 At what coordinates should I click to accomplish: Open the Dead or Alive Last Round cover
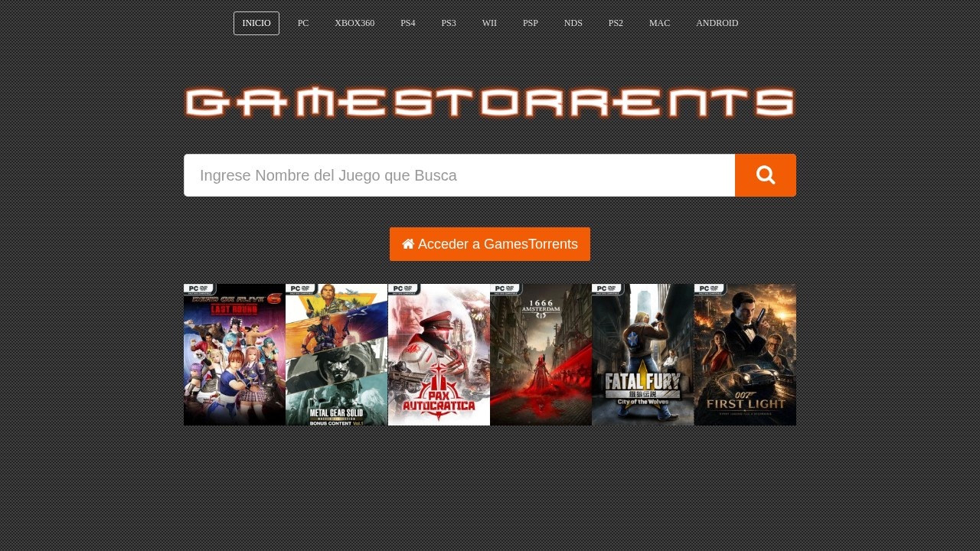[234, 354]
